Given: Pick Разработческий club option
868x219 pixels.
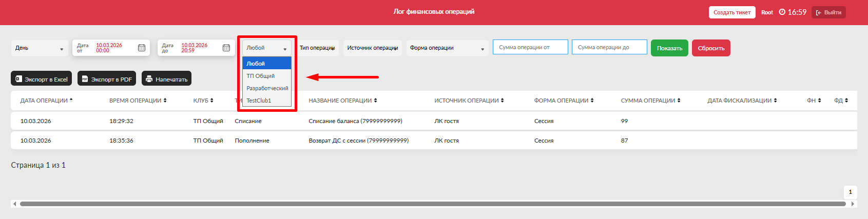Looking at the screenshot, I should [x=267, y=88].
